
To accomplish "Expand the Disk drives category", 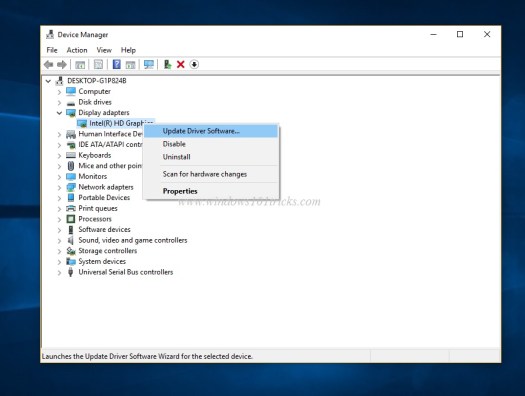I will 59,102.
